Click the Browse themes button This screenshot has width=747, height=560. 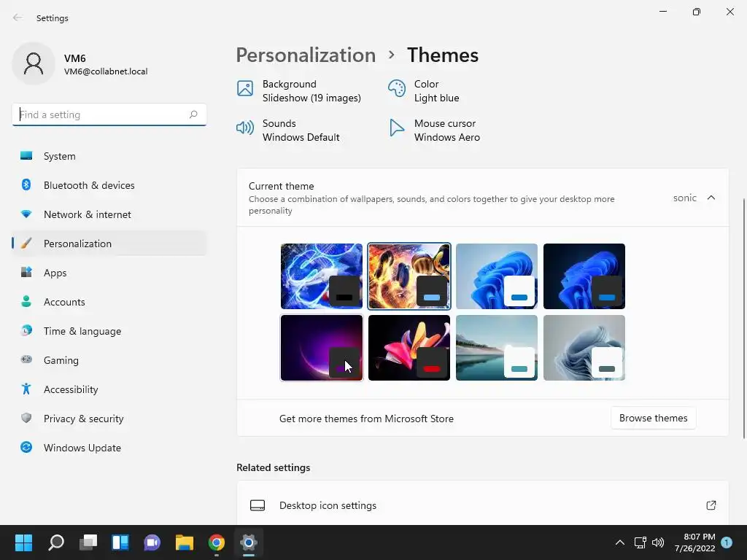tap(653, 418)
